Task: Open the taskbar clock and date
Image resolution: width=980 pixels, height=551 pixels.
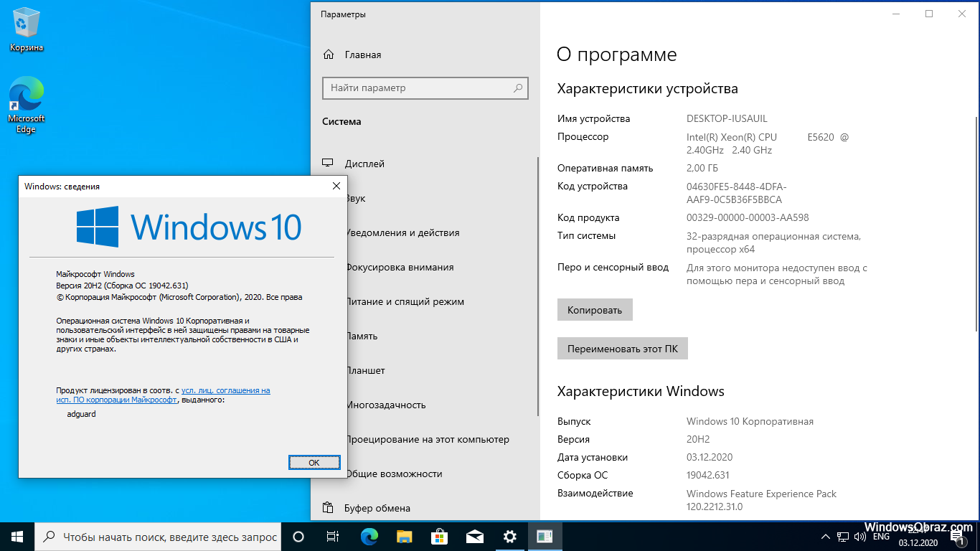Action: (x=918, y=537)
